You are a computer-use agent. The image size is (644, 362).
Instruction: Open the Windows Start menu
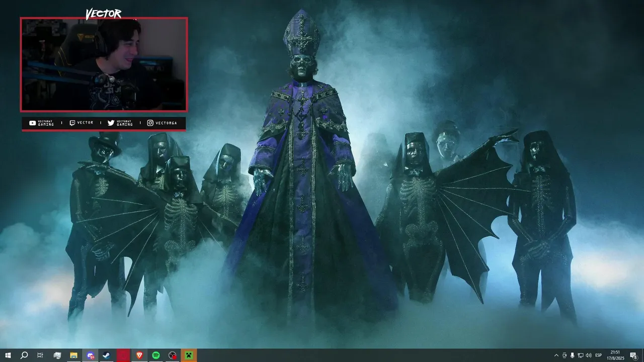[8, 355]
